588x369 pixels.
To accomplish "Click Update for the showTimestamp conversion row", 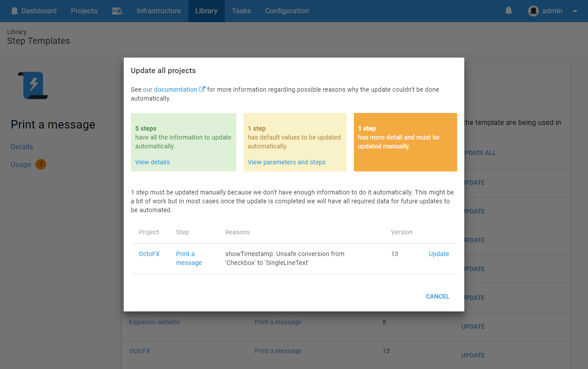I will click(x=438, y=254).
